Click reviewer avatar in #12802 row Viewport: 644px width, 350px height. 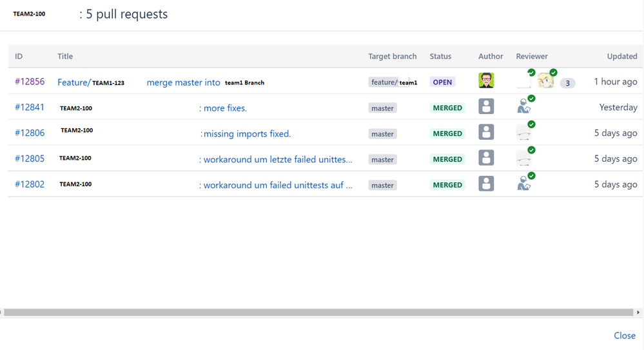[524, 184]
